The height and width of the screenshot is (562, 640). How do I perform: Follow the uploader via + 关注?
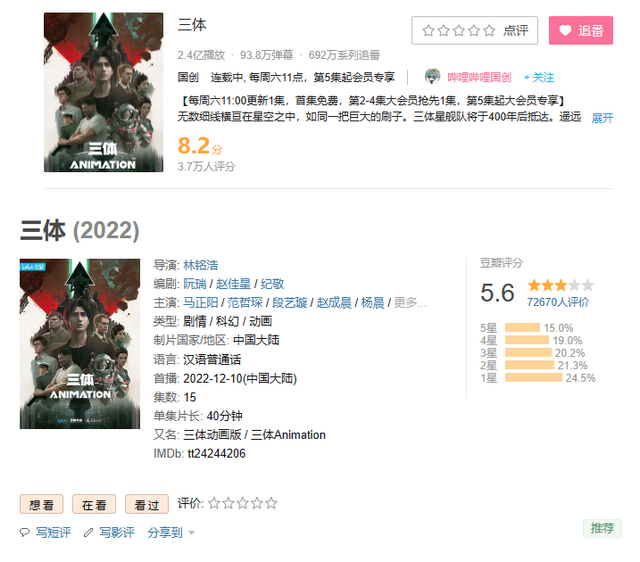[539, 77]
